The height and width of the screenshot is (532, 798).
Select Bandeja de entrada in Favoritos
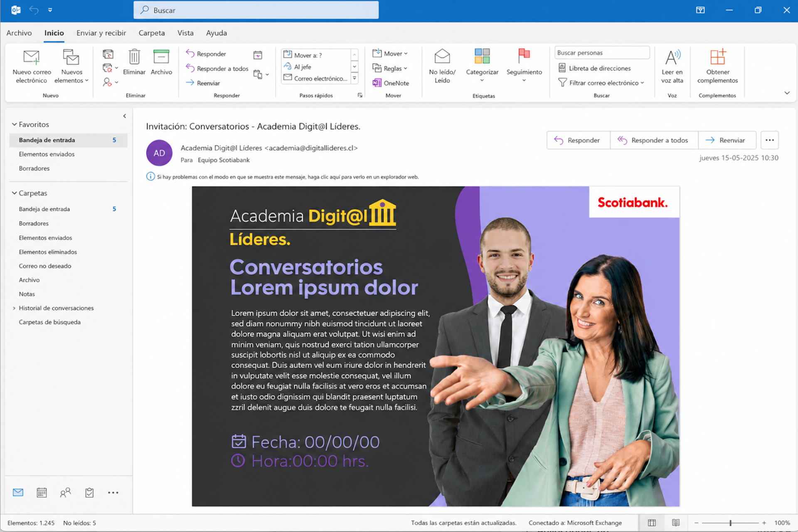(x=68, y=140)
